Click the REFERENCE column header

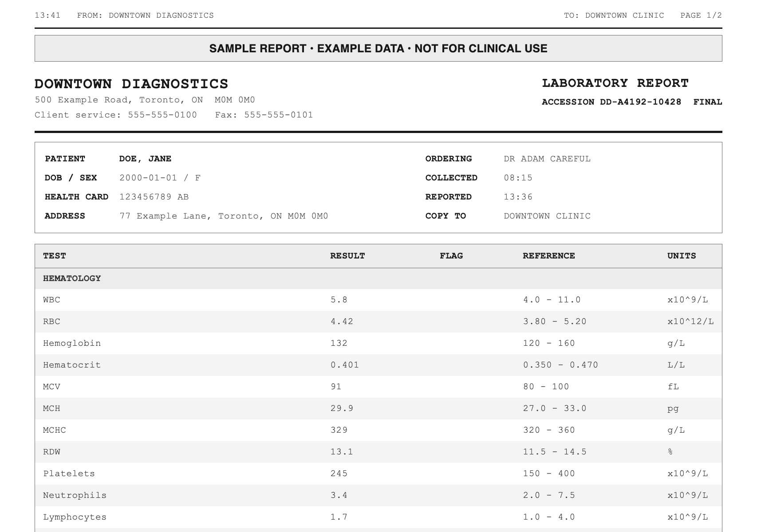click(549, 256)
